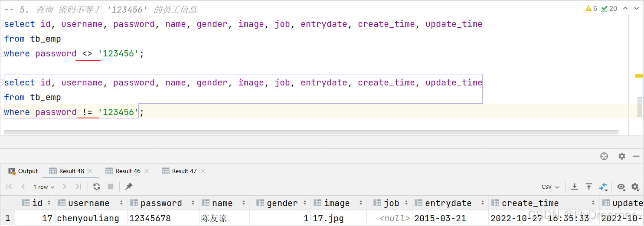The width and height of the screenshot is (644, 226).
Task: Click the image column header
Action: coord(339,203)
